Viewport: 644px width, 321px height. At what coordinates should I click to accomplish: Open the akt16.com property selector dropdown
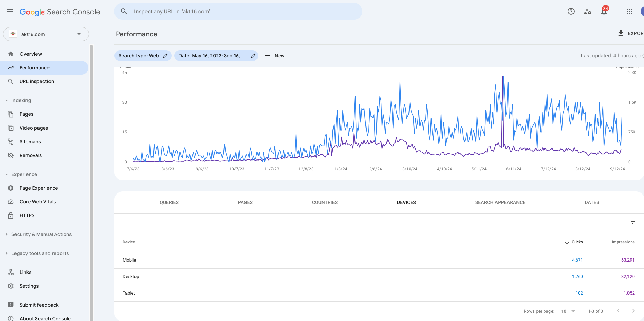[x=46, y=34]
